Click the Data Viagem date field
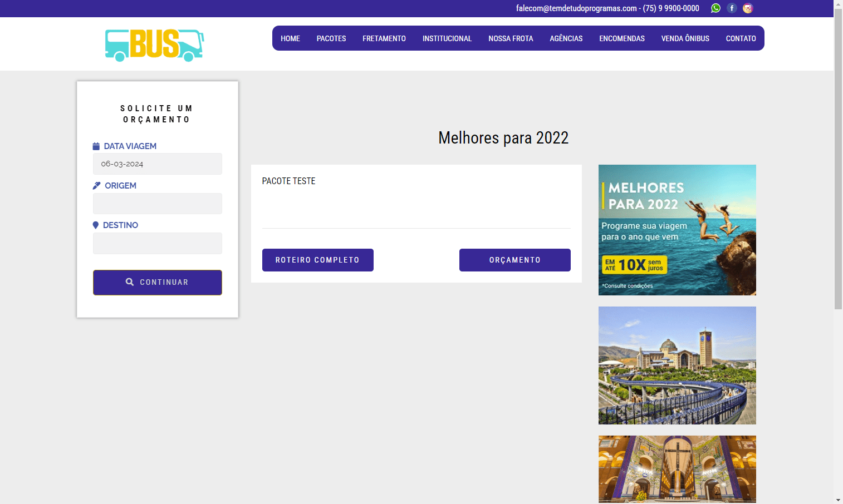Screen dimensions: 843x504 [x=157, y=164]
